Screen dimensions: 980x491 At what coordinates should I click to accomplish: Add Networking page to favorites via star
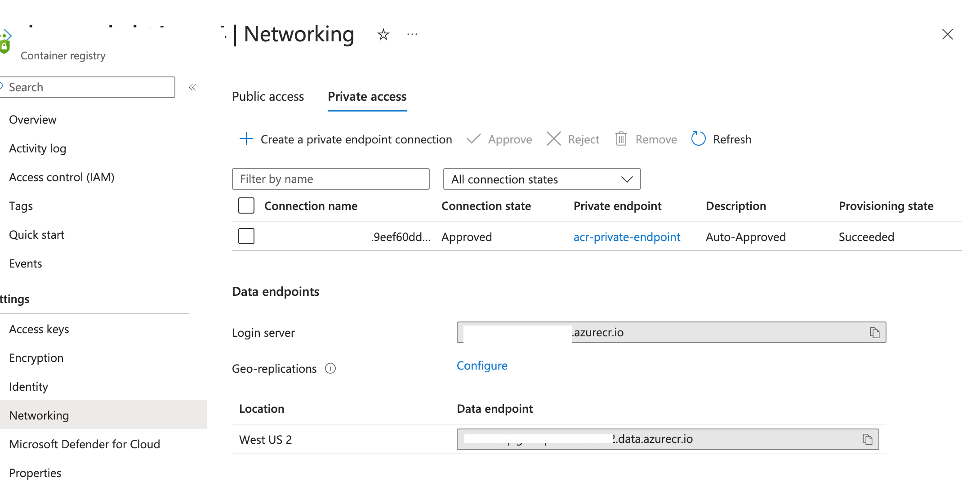click(383, 34)
